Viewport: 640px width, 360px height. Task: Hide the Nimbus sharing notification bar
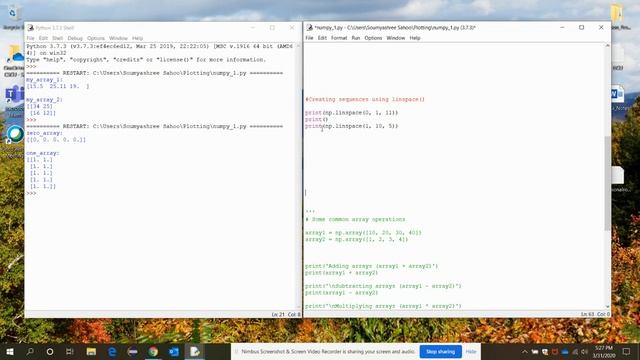(471, 351)
